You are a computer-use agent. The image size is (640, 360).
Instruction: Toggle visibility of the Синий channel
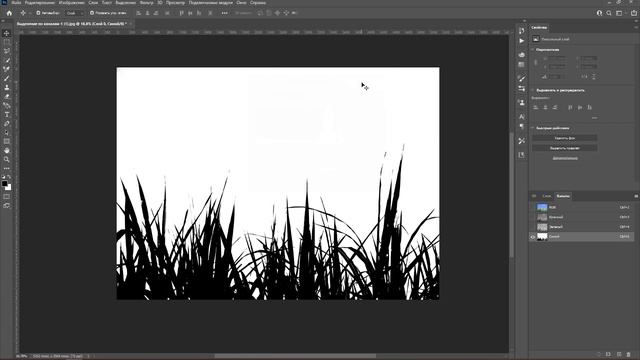(533, 237)
